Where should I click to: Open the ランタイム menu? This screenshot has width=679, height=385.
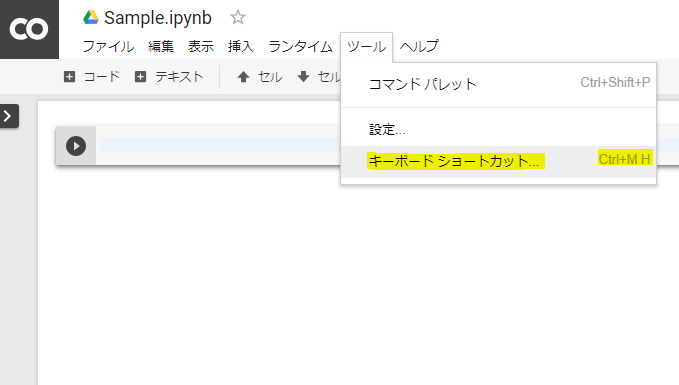[301, 46]
